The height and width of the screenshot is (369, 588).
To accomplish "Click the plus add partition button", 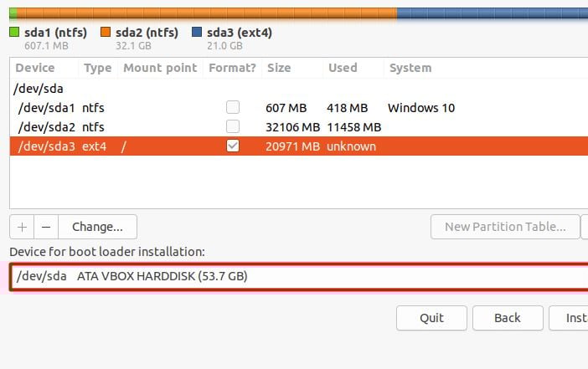I will pos(22,227).
